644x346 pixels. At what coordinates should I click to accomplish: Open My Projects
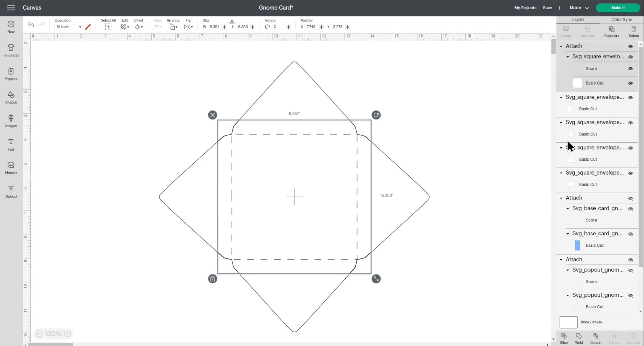pyautogui.click(x=525, y=8)
